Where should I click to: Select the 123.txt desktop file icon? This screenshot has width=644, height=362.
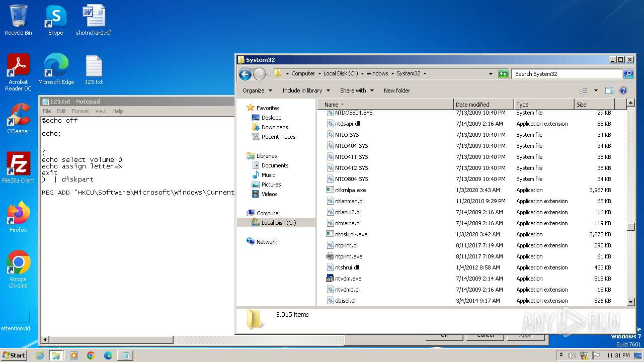[94, 69]
